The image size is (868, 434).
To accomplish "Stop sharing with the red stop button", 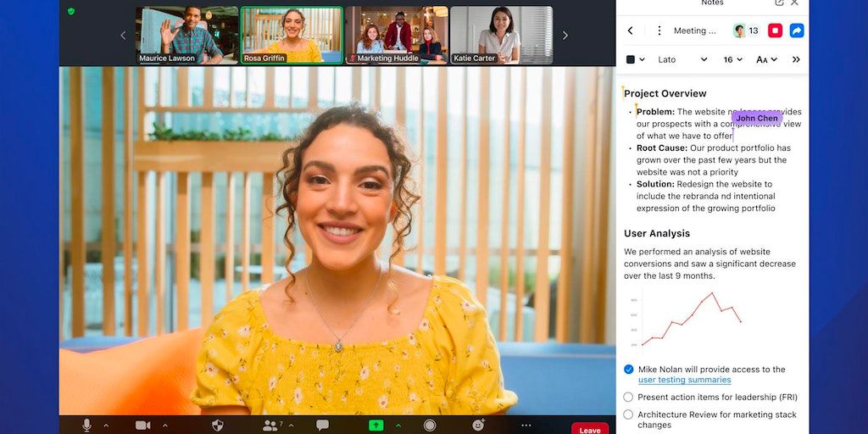I will 775,31.
